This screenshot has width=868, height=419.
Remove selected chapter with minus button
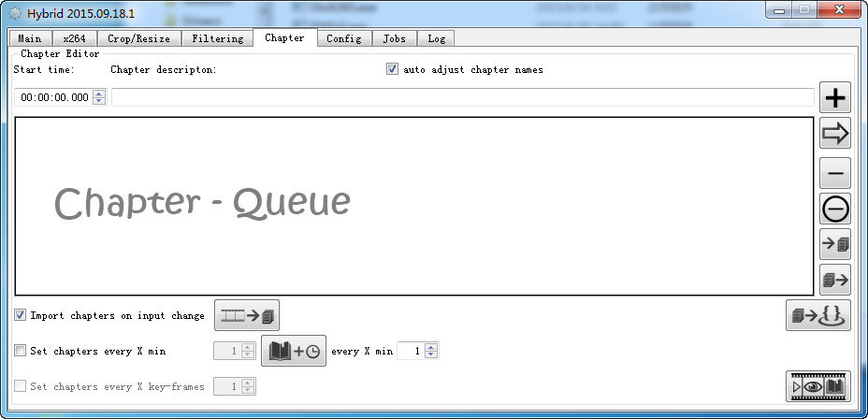[834, 173]
